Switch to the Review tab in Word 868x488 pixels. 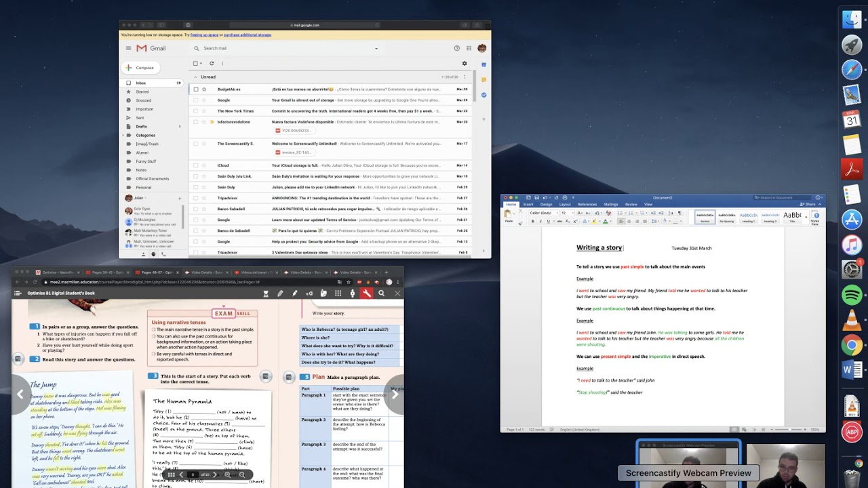(631, 204)
